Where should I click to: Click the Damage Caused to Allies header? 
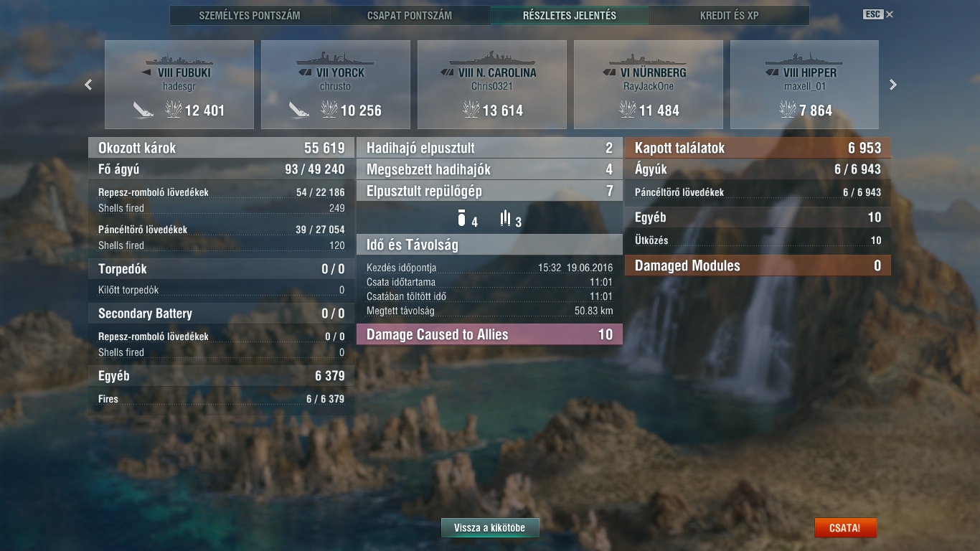click(490, 334)
